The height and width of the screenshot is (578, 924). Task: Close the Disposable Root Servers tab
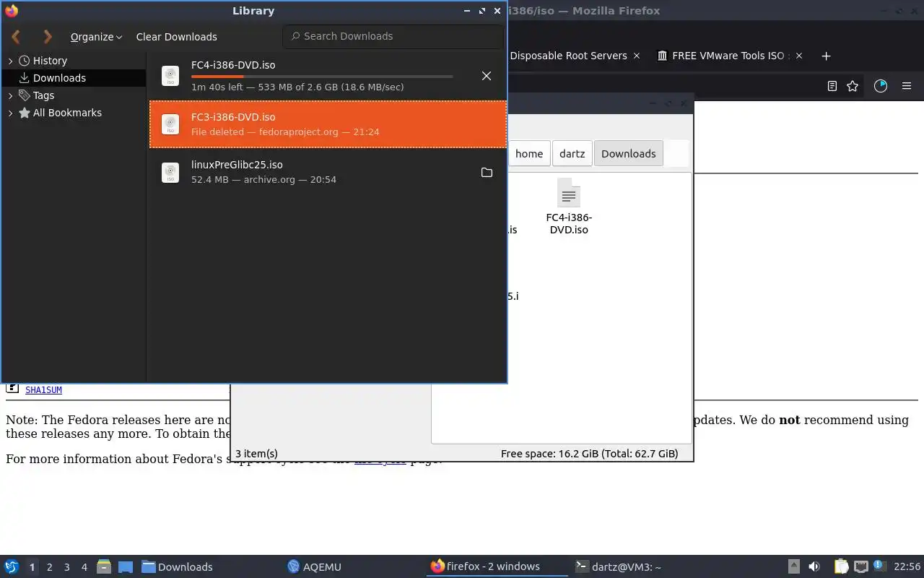[x=636, y=56]
